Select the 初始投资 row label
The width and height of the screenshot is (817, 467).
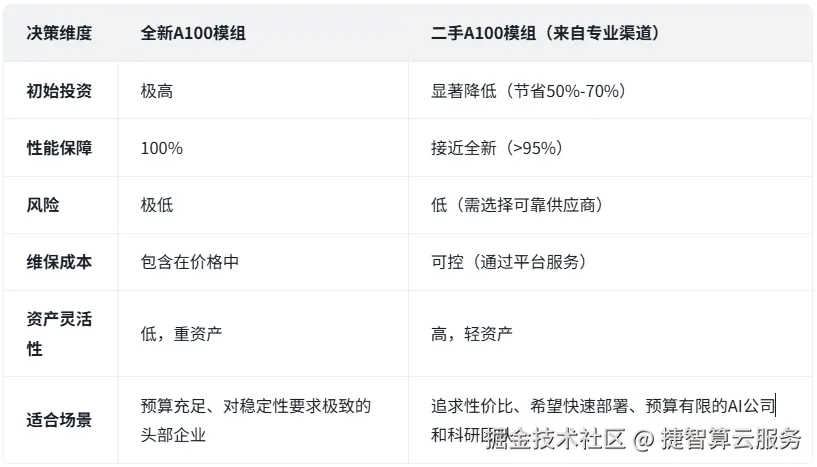59,91
